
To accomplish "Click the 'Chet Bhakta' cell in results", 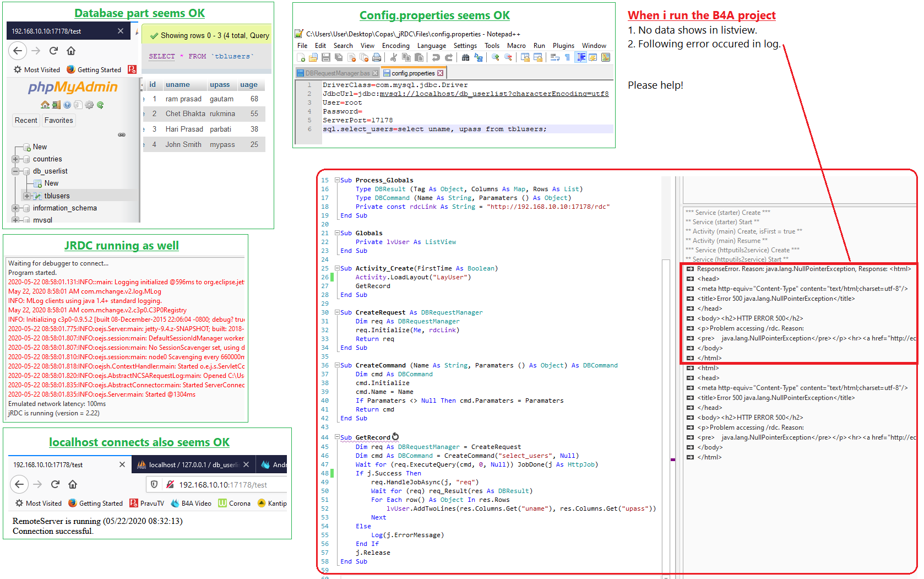I will (x=186, y=114).
